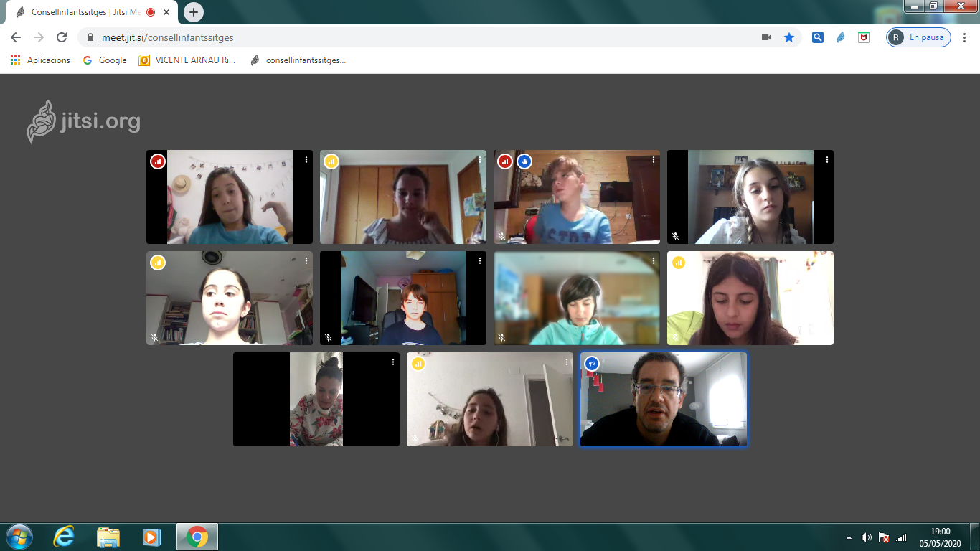This screenshot has height=551, width=980.
Task: Open the 'VICENTE ARNAU Ri...' bookmark
Action: [187, 60]
